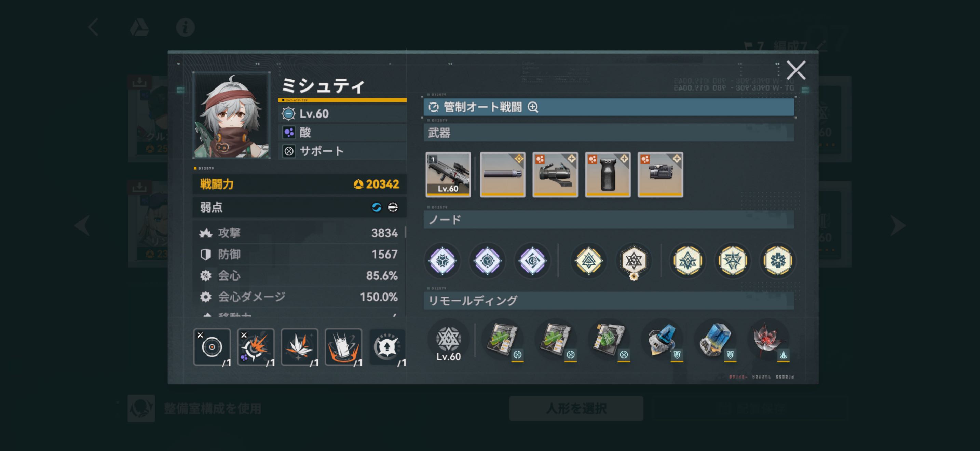Image resolution: width=980 pixels, height=451 pixels.
Task: Select the falling canister skill icon
Action: (343, 347)
